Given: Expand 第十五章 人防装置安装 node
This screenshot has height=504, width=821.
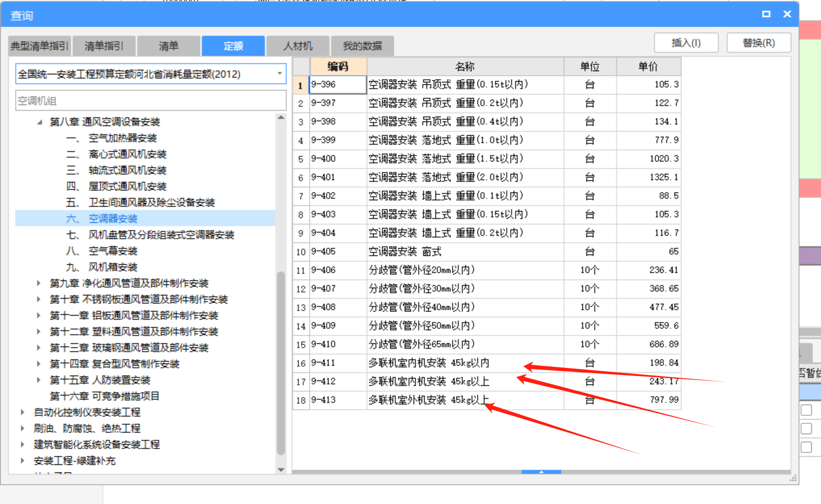Looking at the screenshot, I should 39,380.
